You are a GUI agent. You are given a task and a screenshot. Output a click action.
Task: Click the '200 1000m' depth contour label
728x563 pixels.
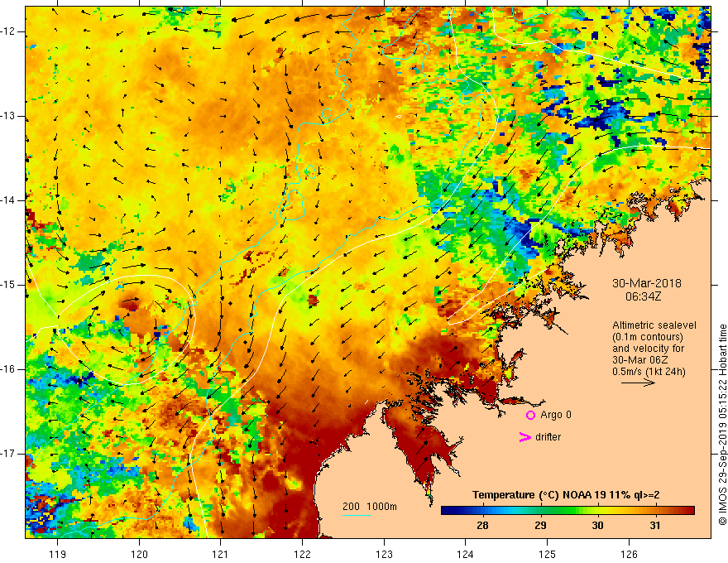[370, 507]
